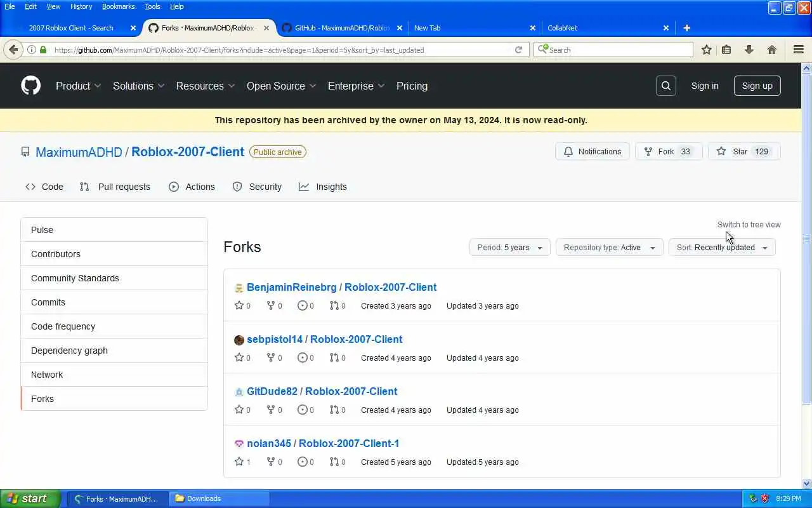Click the Star 129 button

[x=744, y=151]
